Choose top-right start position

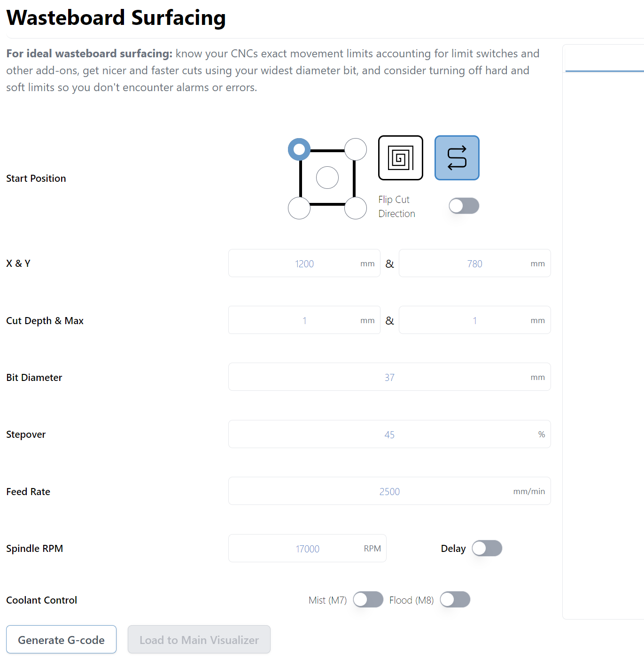point(356,149)
